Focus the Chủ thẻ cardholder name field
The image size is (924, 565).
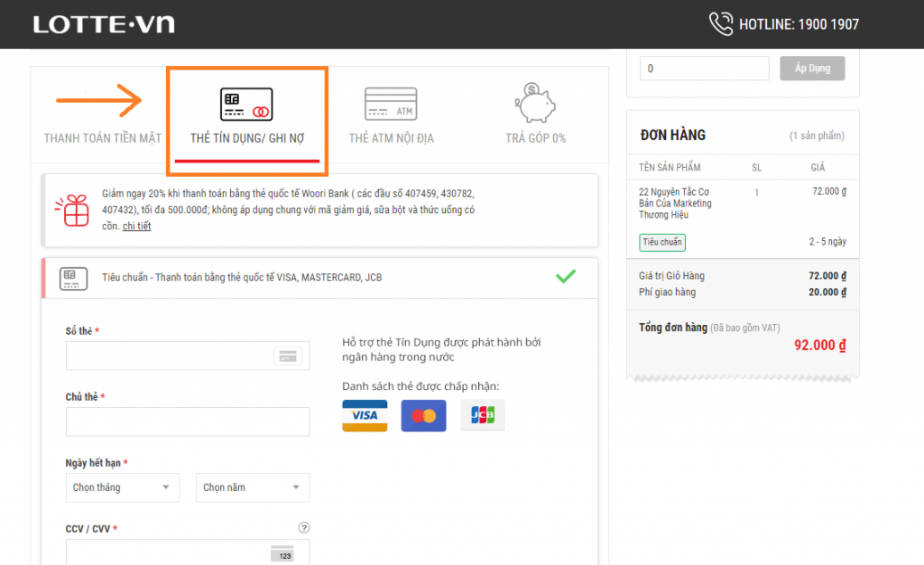point(188,421)
